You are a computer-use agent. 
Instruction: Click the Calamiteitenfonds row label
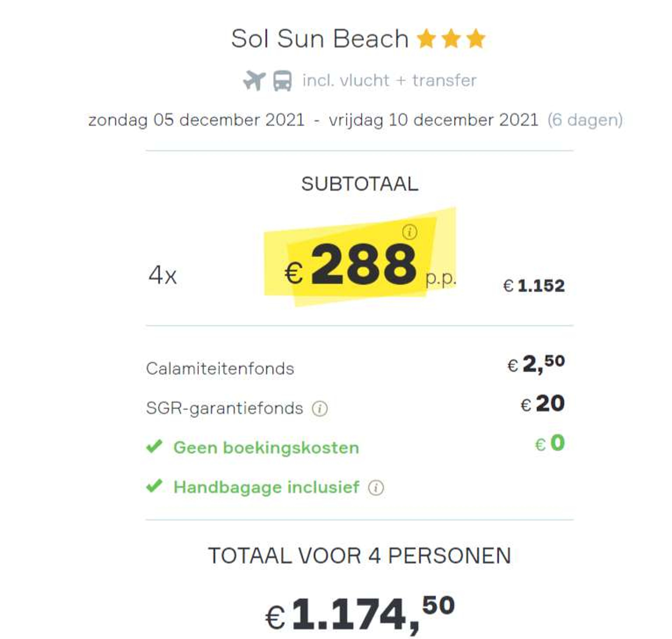pyautogui.click(x=220, y=369)
